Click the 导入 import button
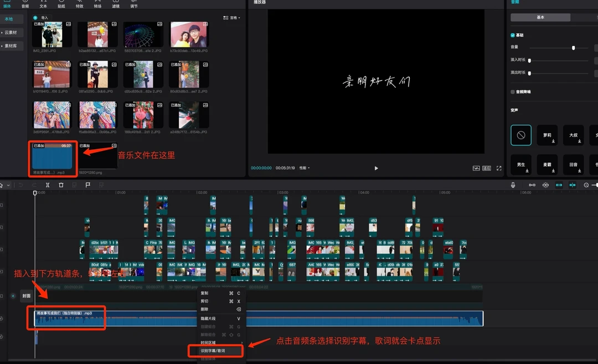This screenshot has width=598, height=364. pos(41,18)
